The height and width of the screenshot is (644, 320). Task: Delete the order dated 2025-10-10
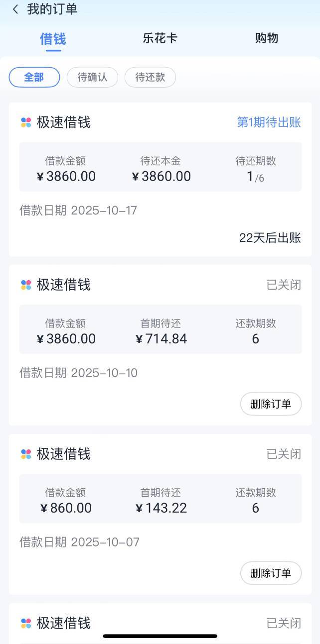271,404
